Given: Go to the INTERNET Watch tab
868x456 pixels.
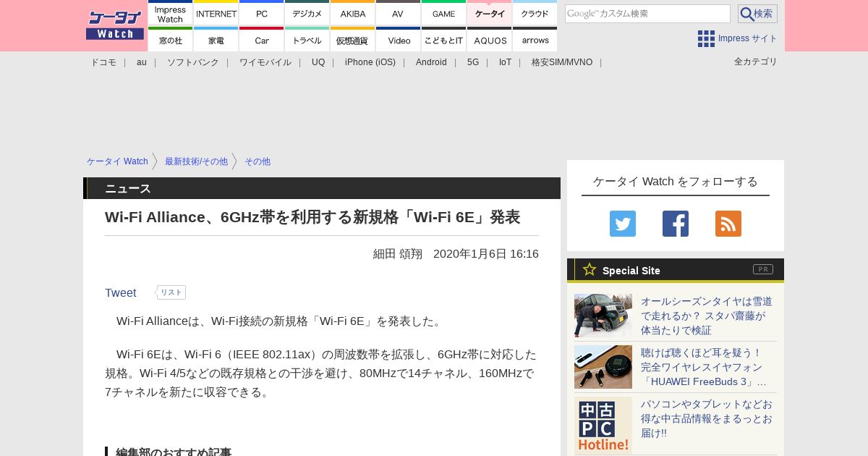Looking at the screenshot, I should tap(216, 13).
